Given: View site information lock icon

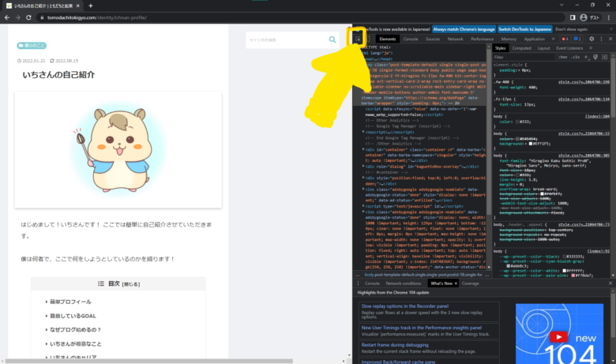Looking at the screenshot, I should pos(42,17).
